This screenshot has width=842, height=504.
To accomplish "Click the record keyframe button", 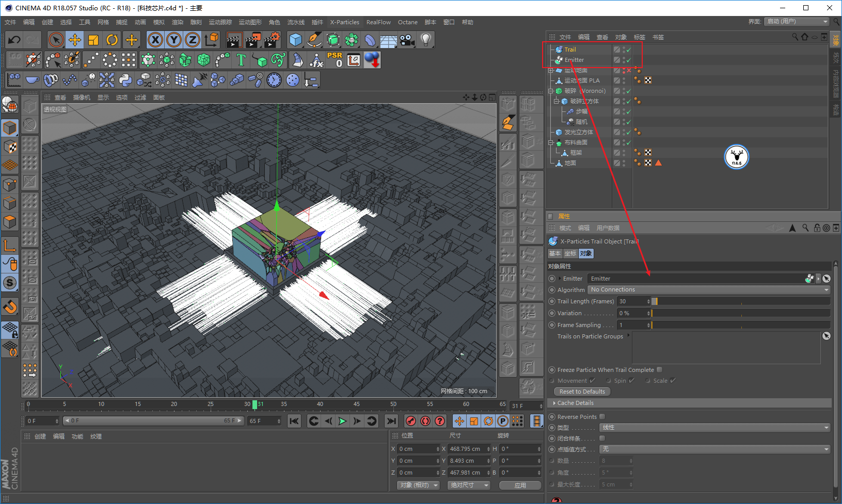I will click(x=411, y=421).
